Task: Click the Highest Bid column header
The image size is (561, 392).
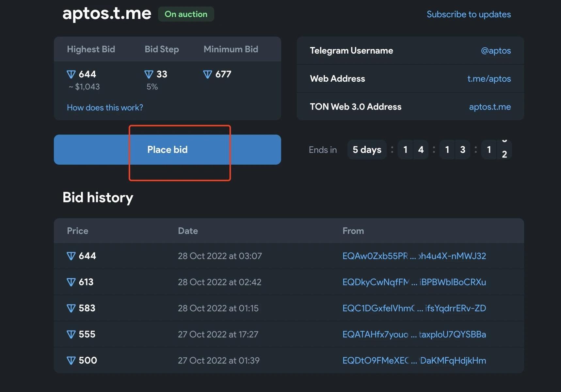Action: [x=91, y=49]
